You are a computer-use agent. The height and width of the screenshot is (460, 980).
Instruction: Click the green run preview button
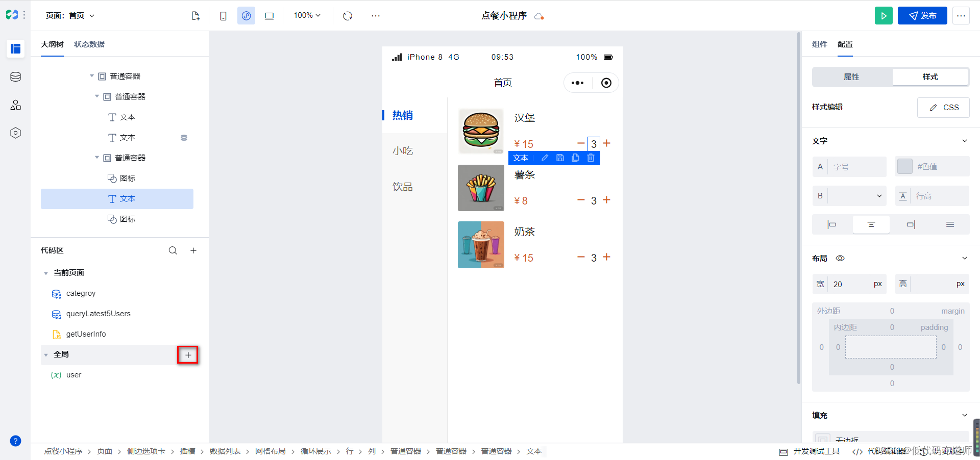(x=884, y=16)
